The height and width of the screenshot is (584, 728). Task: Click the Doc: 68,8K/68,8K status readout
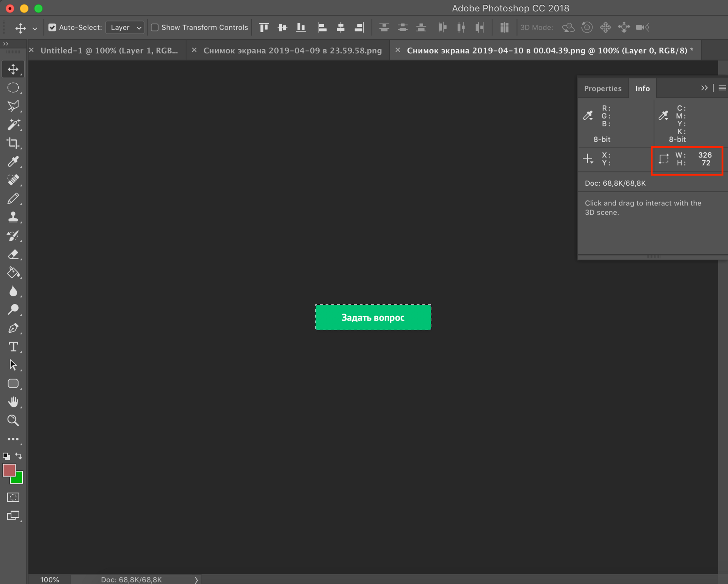pos(131,579)
